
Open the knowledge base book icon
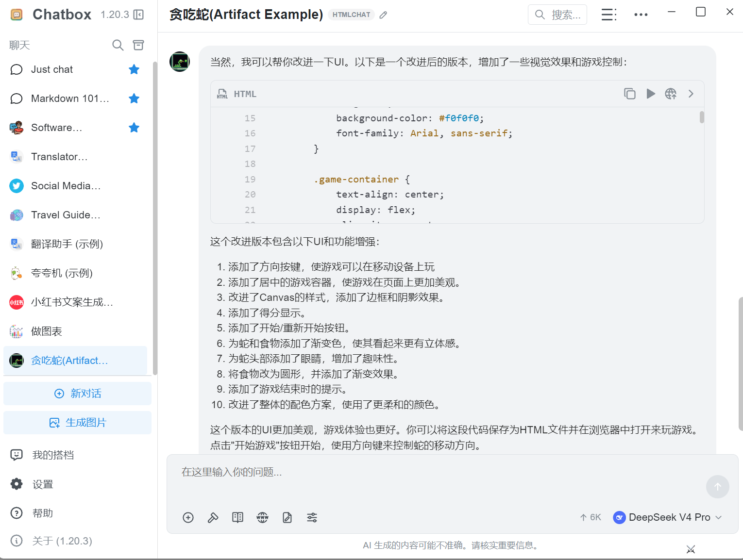(237, 518)
